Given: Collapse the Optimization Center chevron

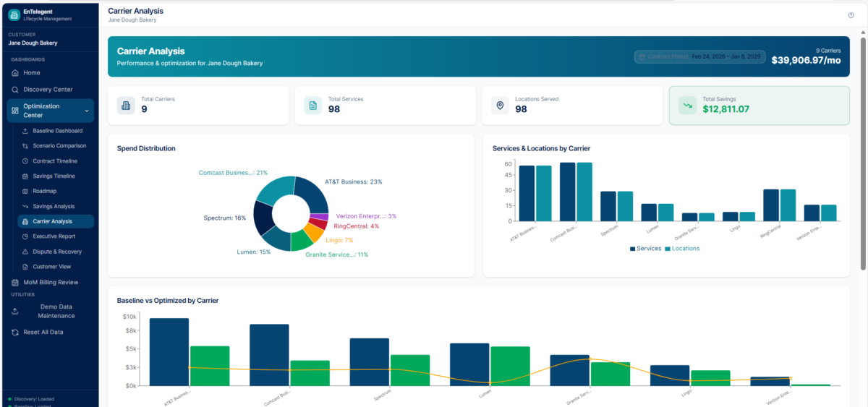Looking at the screenshot, I should coord(87,111).
